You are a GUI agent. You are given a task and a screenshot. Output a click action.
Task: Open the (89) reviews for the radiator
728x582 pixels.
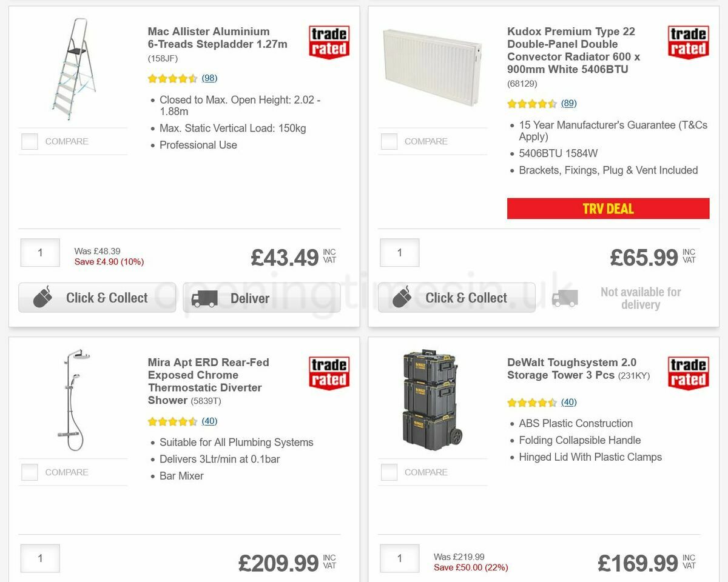569,103
